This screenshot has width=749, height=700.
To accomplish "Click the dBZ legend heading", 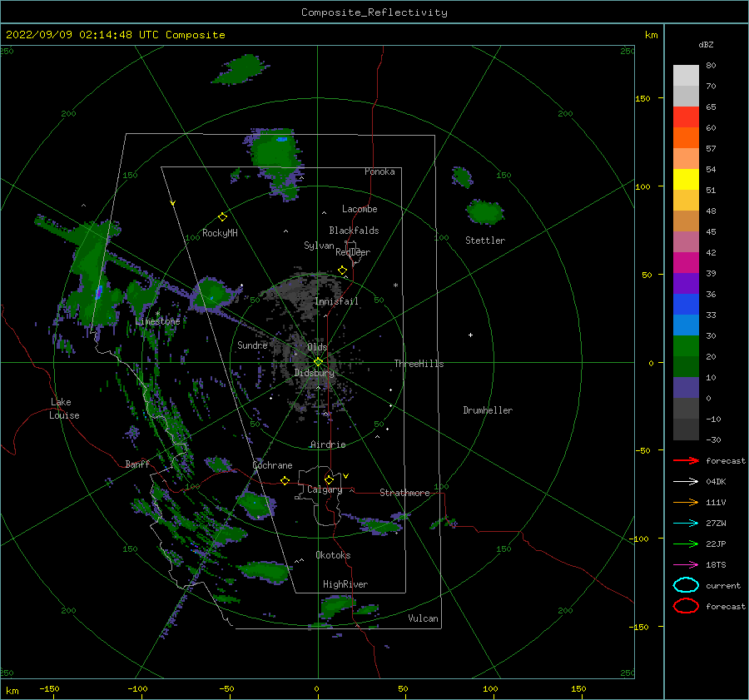I will click(x=706, y=45).
